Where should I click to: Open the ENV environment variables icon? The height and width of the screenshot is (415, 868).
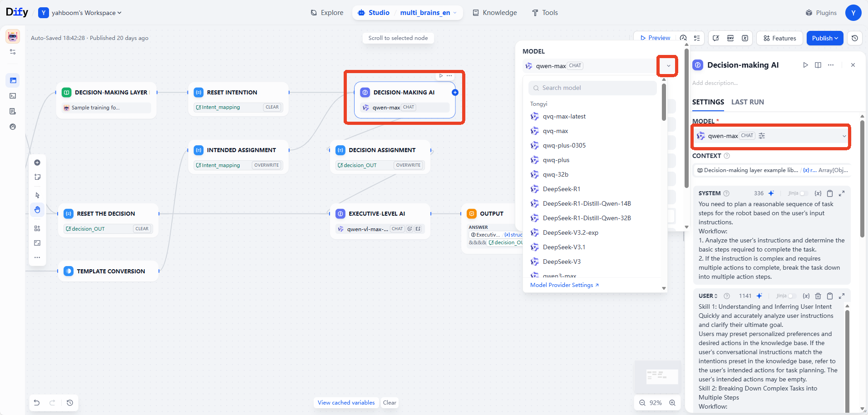click(x=730, y=38)
